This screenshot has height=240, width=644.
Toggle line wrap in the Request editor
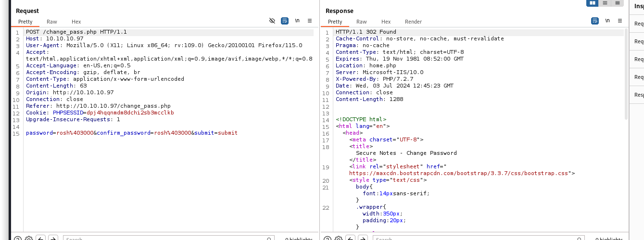[x=285, y=21]
